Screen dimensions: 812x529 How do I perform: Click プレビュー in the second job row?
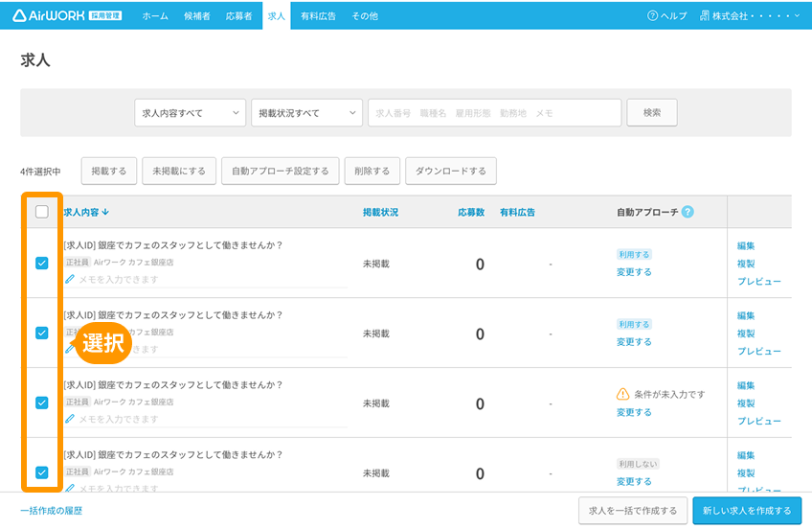(759, 352)
